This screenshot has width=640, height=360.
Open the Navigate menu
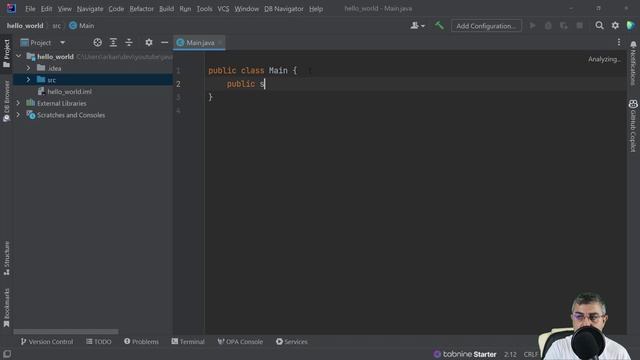(x=90, y=9)
